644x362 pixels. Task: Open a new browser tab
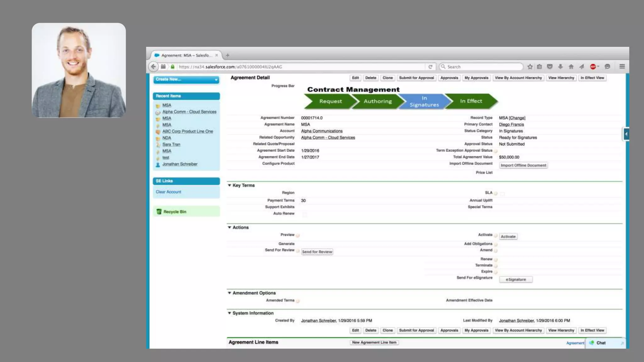[x=227, y=55]
